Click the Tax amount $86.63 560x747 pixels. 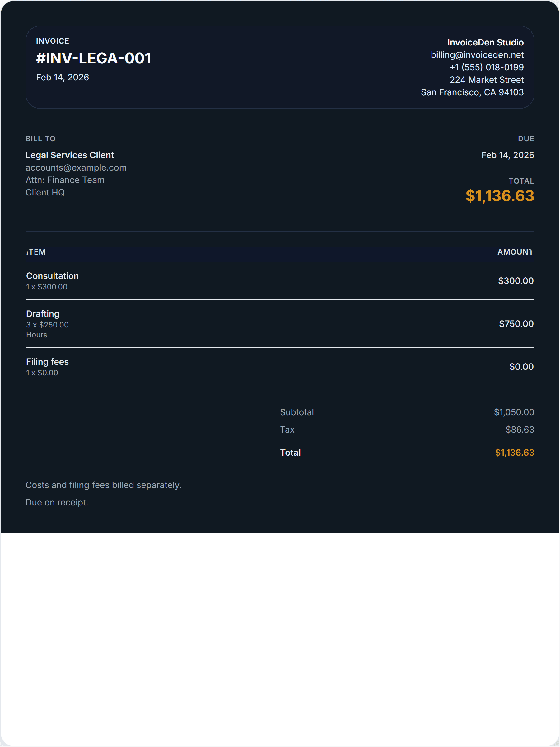(x=520, y=430)
